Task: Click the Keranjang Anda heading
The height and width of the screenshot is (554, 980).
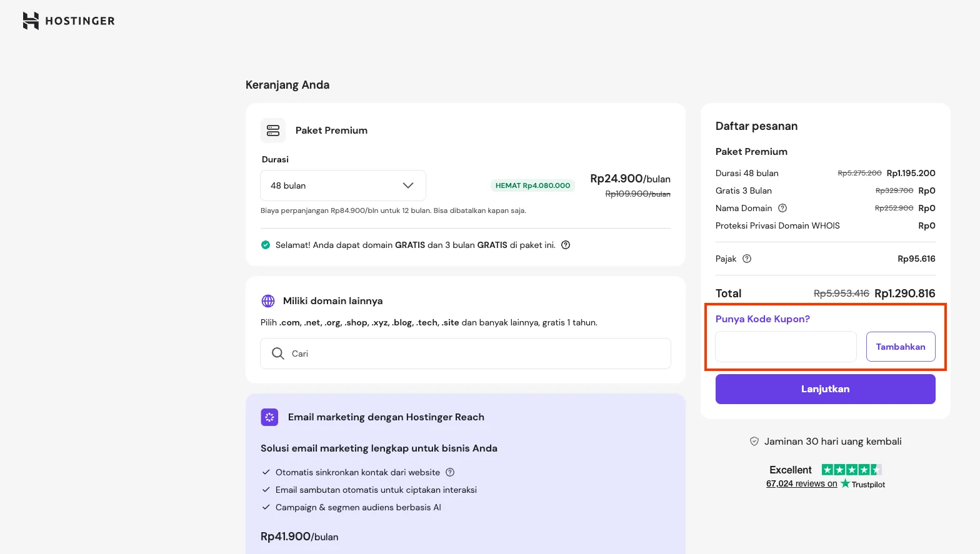Action: coord(287,85)
